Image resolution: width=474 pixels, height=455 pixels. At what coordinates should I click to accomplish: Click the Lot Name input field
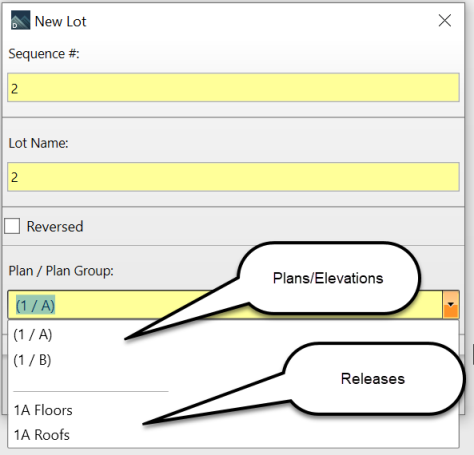click(233, 177)
